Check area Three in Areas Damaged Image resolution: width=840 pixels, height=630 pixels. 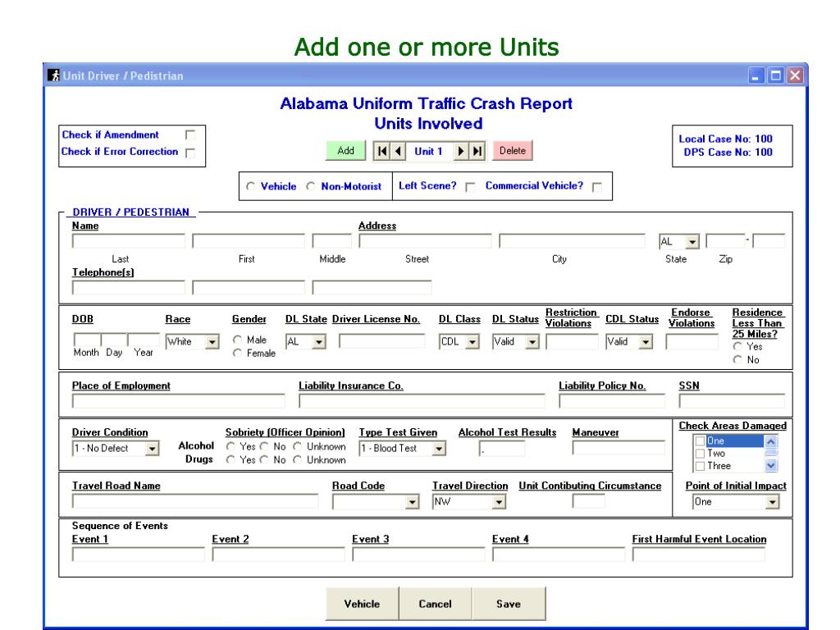tap(700, 466)
